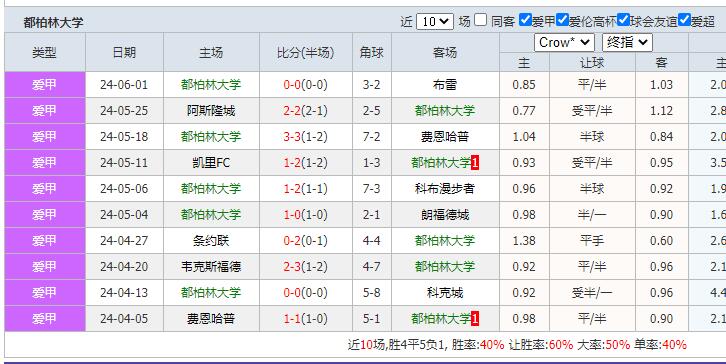Click the 让胜率 60% summary value
726x364 pixels.
(561, 345)
